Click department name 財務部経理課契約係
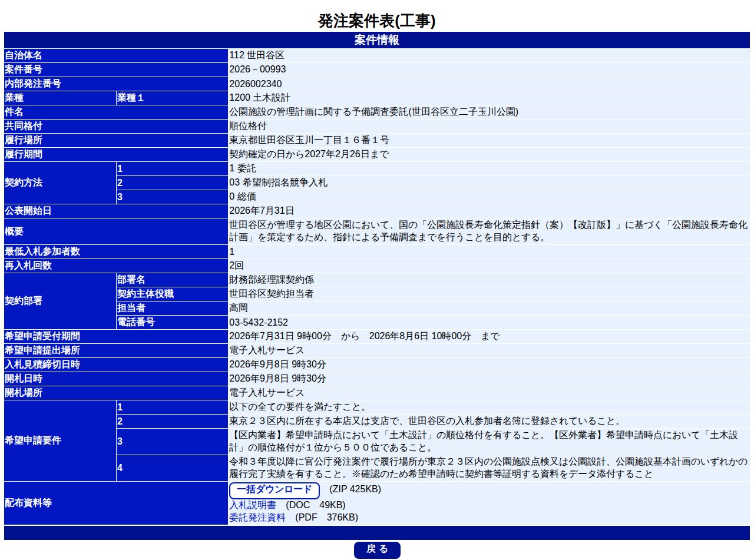Screen dimensions: 754x560 click(272, 280)
